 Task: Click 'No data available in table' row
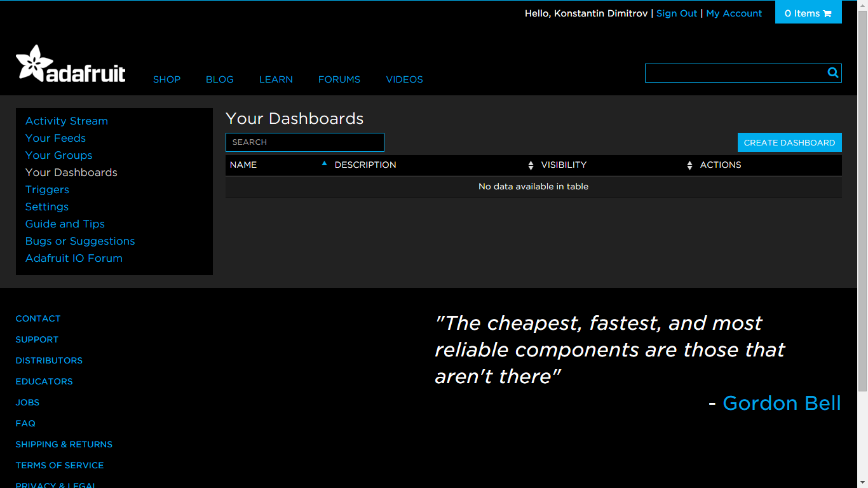(x=534, y=186)
